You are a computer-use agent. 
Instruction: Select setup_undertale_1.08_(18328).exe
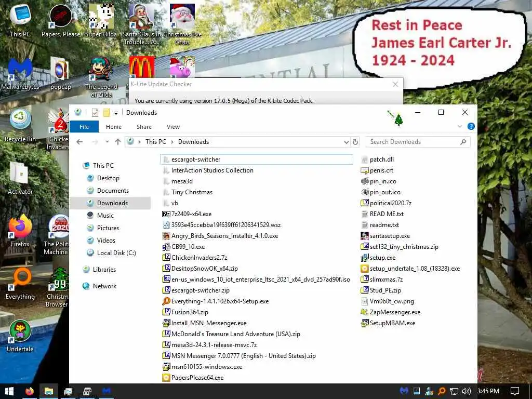410,269
